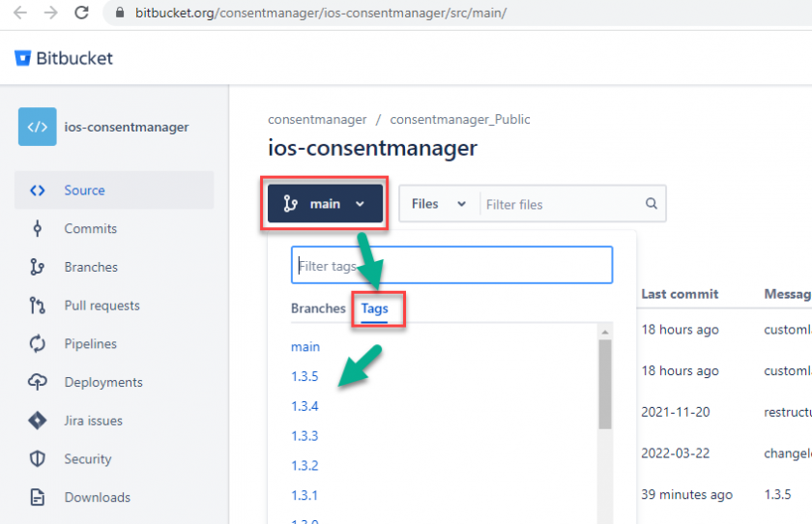This screenshot has height=524, width=812.
Task: Click the 1.3.5 commit message
Action: click(777, 494)
